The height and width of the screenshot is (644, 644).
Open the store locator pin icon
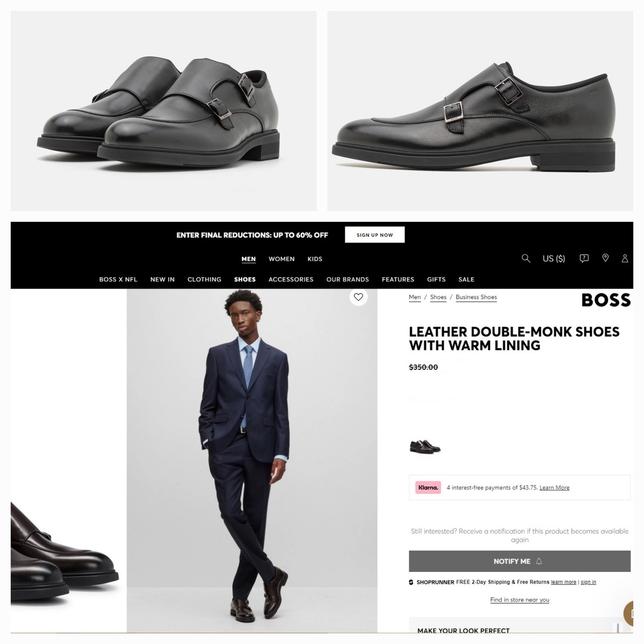[605, 258]
